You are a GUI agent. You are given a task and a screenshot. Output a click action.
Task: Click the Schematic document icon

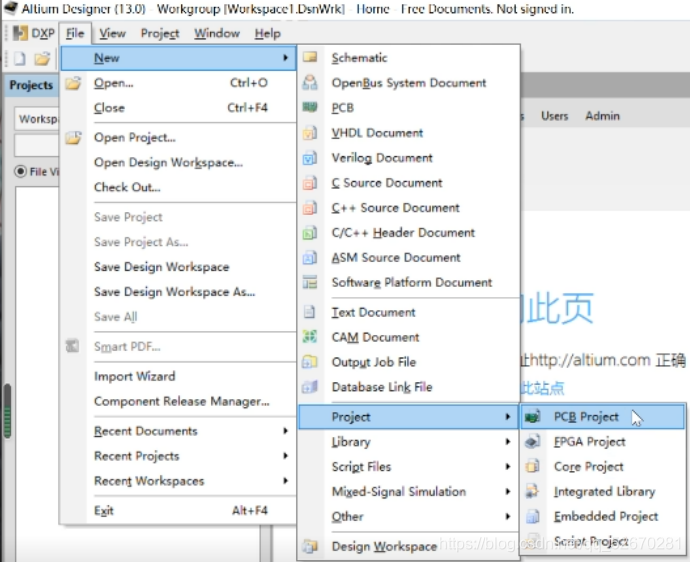click(x=310, y=57)
